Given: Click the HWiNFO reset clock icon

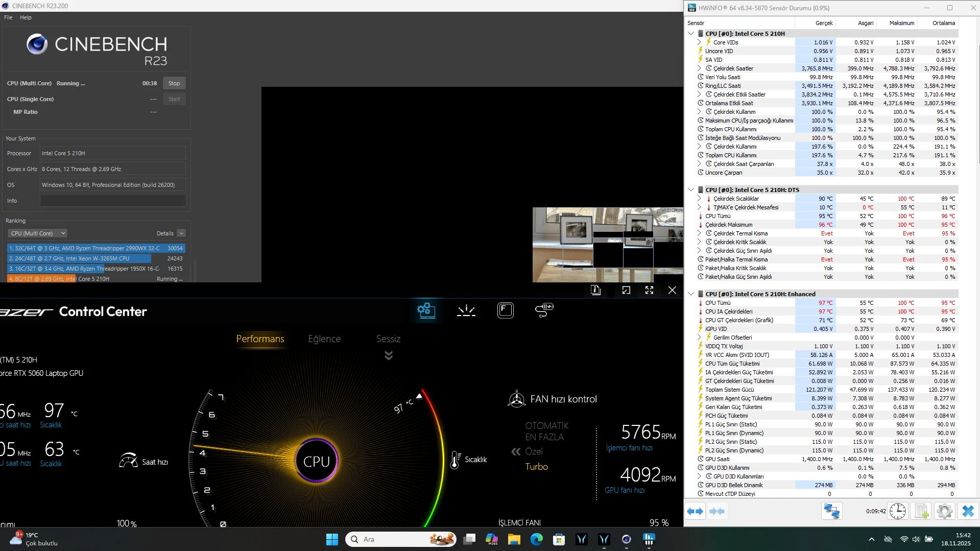Looking at the screenshot, I should (x=897, y=511).
